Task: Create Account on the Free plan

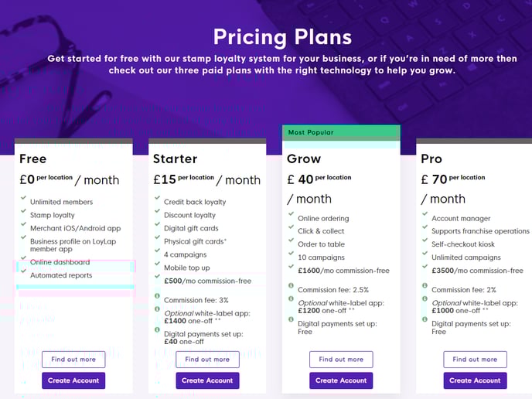Action: pyautogui.click(x=73, y=380)
